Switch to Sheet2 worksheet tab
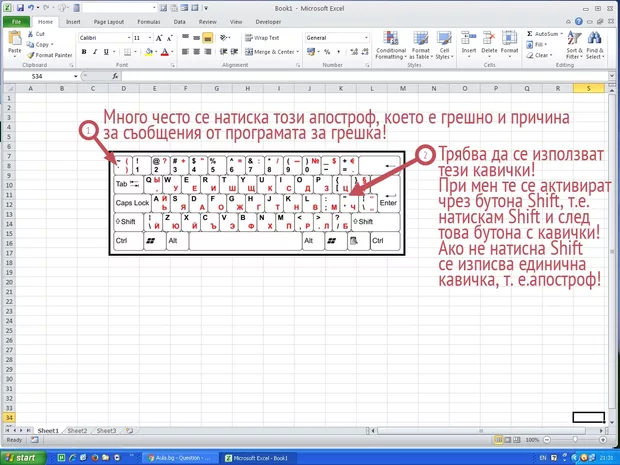 77,431
